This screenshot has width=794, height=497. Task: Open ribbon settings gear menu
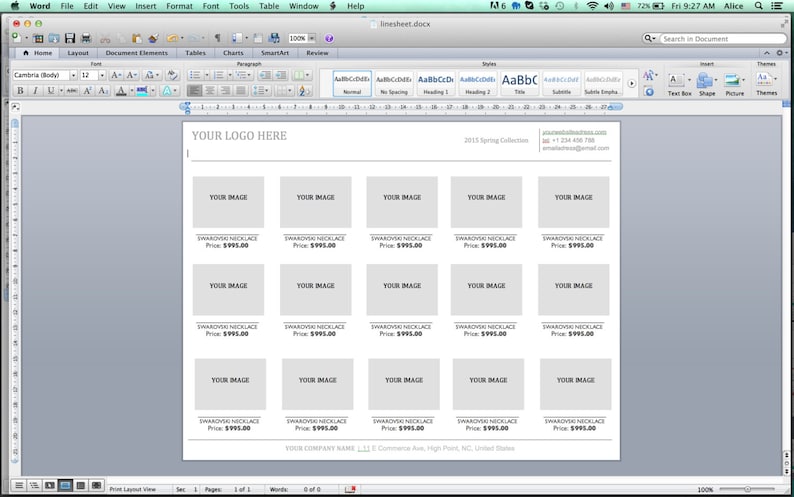[781, 53]
